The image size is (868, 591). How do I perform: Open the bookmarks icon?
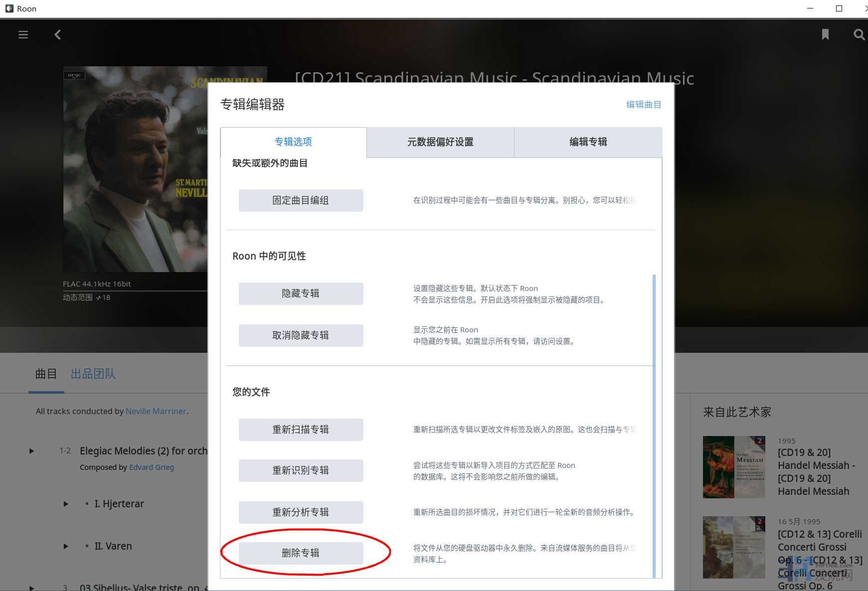tap(825, 34)
